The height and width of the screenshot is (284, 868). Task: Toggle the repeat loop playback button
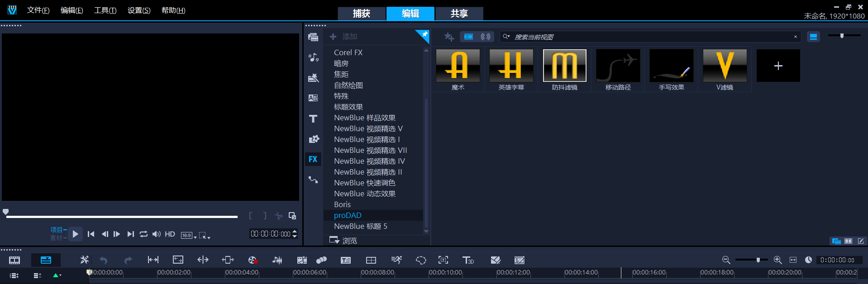(143, 234)
